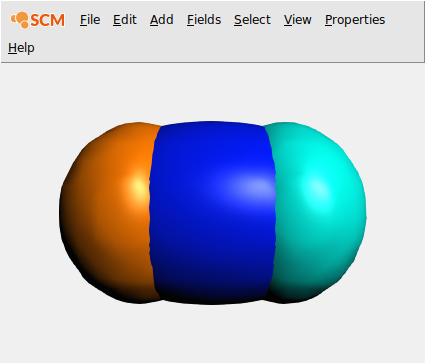Open the Select menu
The height and width of the screenshot is (363, 425).
point(252,20)
